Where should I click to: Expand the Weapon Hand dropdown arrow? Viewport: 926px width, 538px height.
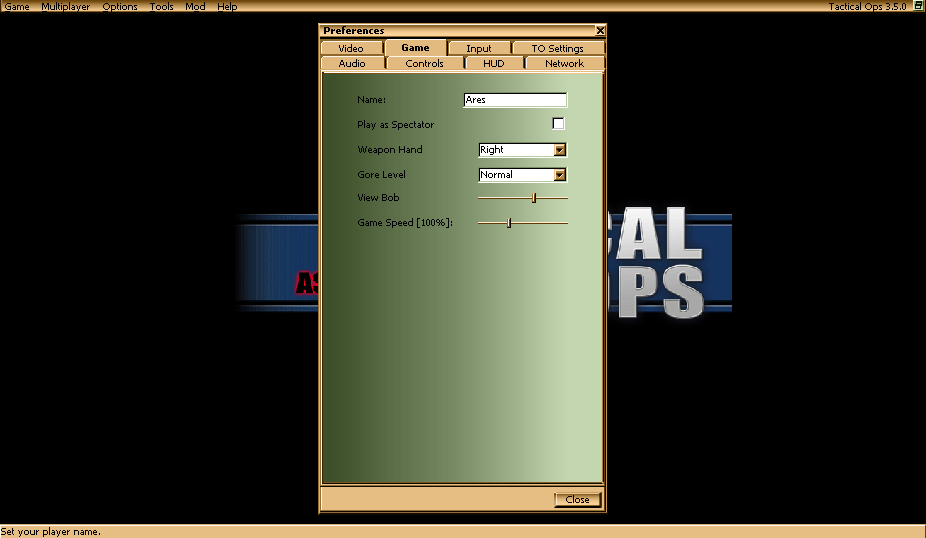[560, 150]
